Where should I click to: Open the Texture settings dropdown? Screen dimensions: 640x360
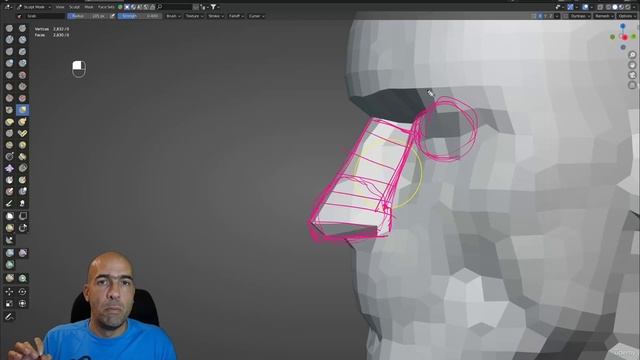(x=194, y=16)
